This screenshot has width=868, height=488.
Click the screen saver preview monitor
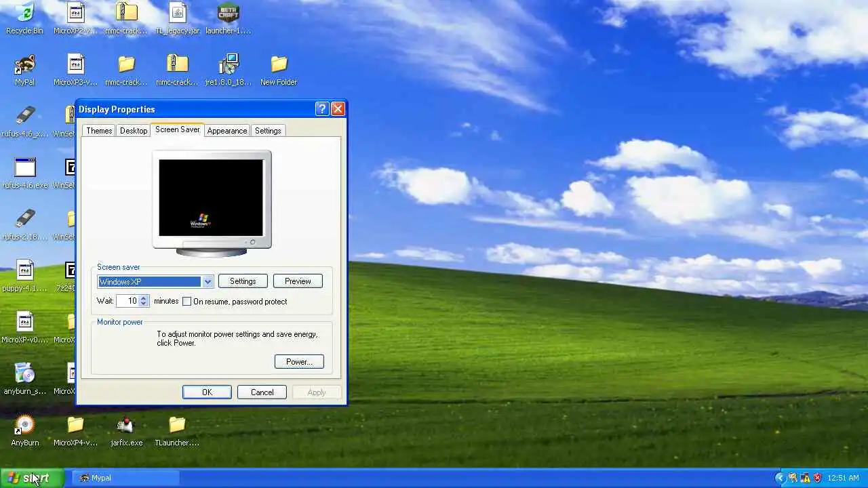[x=212, y=203]
